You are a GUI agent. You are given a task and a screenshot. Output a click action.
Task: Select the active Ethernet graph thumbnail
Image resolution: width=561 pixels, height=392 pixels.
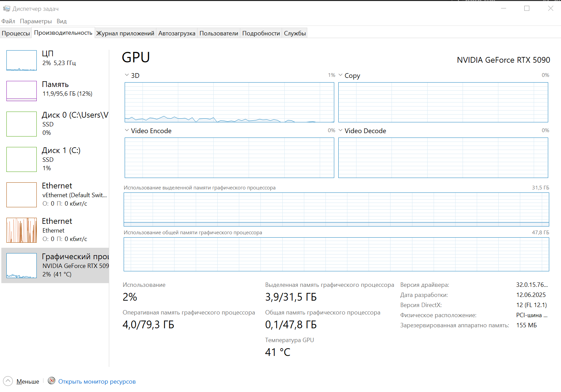coord(22,230)
